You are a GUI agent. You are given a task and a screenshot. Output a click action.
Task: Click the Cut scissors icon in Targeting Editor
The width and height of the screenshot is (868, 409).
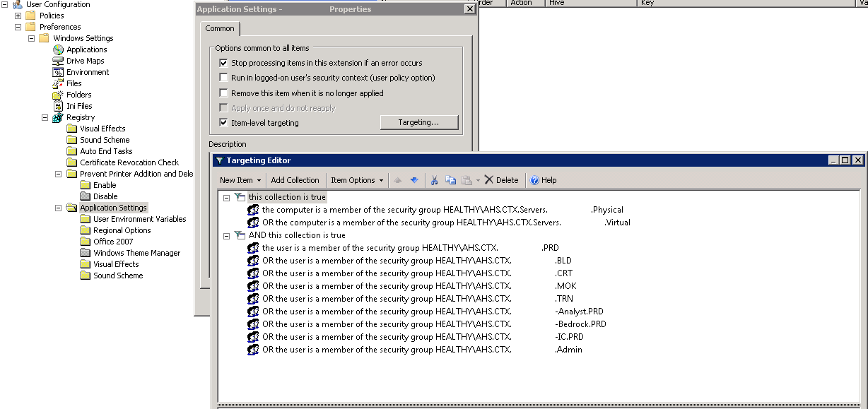point(435,180)
